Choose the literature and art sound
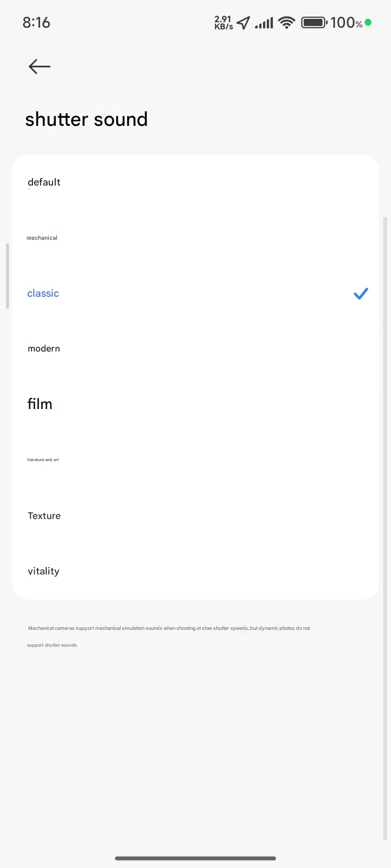This screenshot has height=868, width=391. point(43,460)
